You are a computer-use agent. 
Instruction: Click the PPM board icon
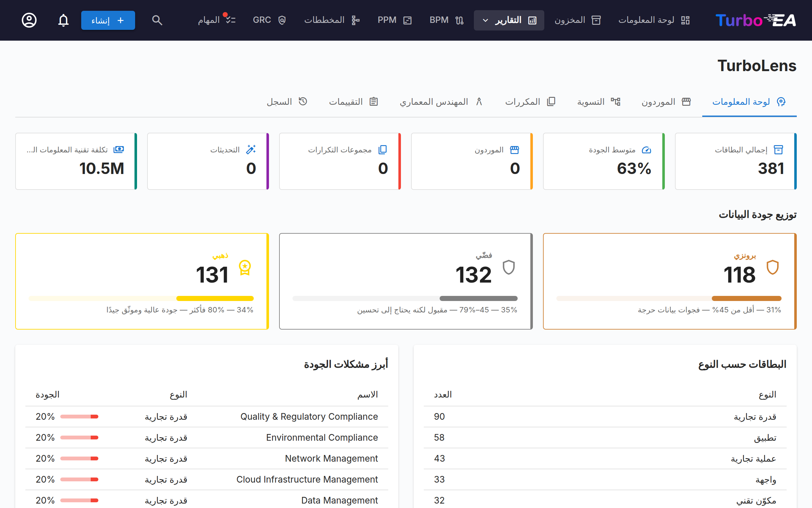click(407, 20)
